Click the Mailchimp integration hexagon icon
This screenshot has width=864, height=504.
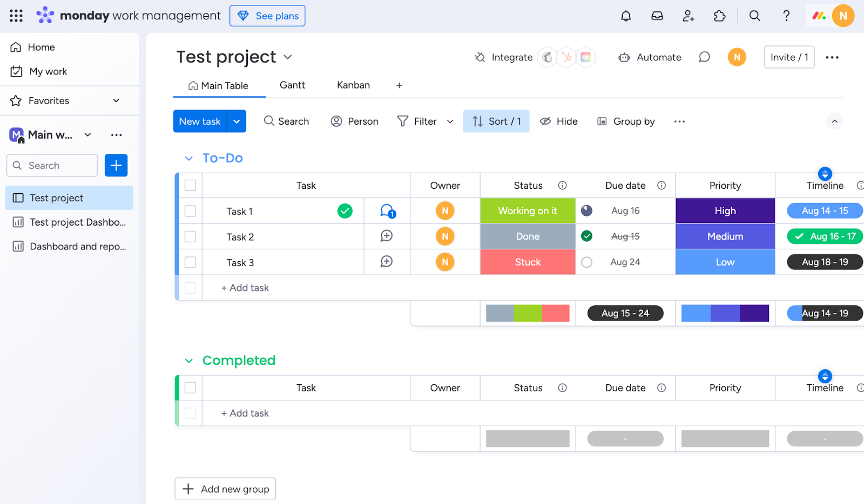click(x=548, y=57)
